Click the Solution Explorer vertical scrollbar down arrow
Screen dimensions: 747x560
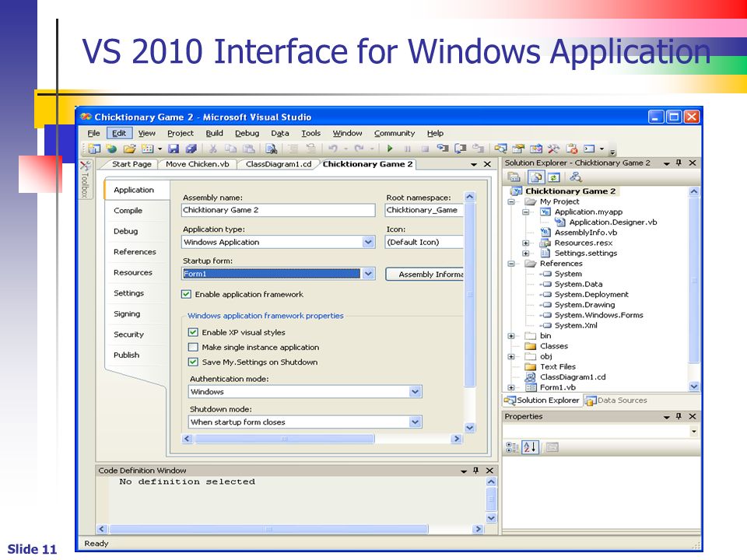click(694, 387)
